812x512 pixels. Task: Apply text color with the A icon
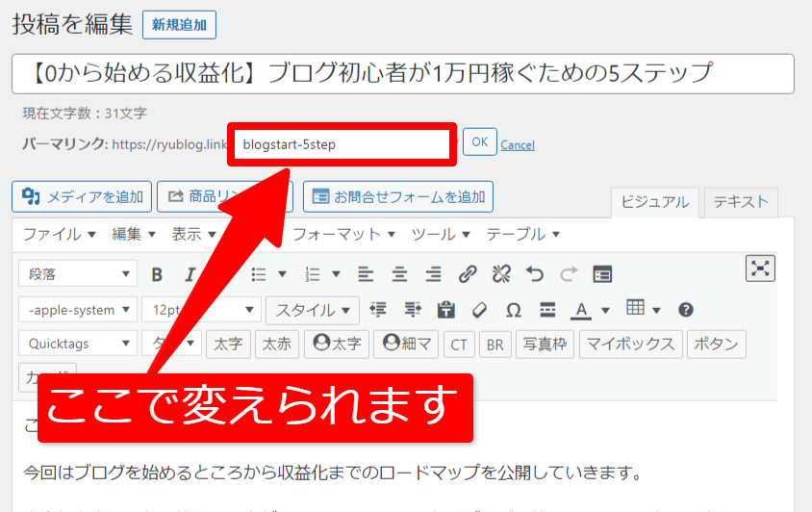pyautogui.click(x=581, y=310)
